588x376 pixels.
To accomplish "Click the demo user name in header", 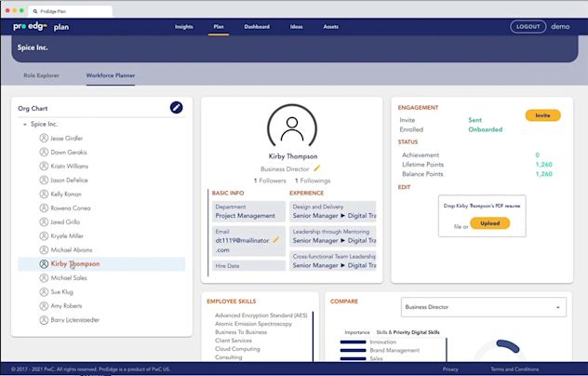I will click(560, 27).
